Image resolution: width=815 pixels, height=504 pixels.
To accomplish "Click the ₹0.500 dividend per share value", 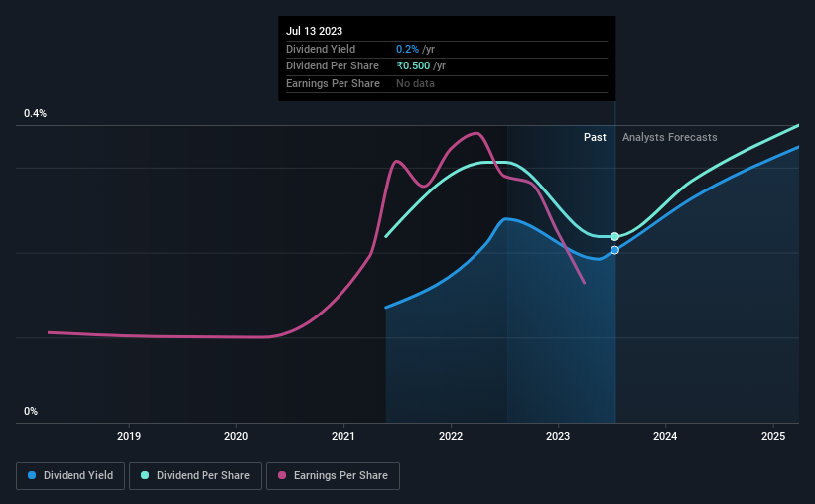I will pyautogui.click(x=413, y=66).
